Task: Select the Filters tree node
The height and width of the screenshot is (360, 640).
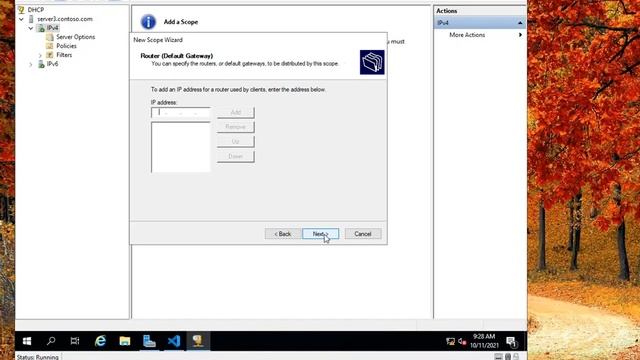Action: point(64,55)
